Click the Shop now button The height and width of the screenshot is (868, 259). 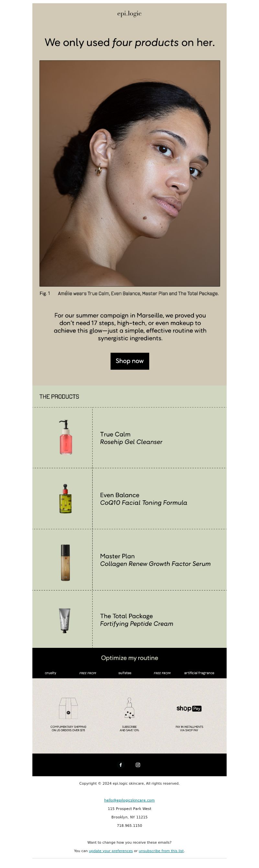tap(129, 361)
